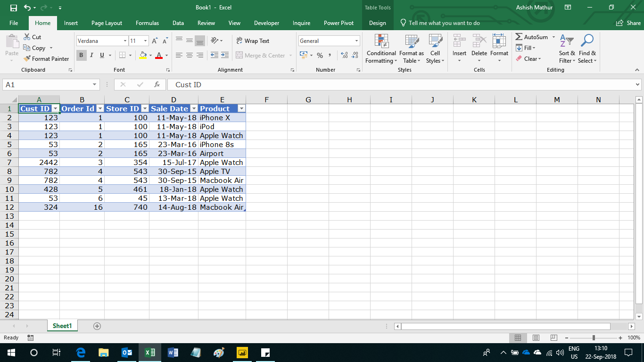This screenshot has height=362, width=644.
Task: Click cell iPhone 8s in Product column
Action: point(222,144)
